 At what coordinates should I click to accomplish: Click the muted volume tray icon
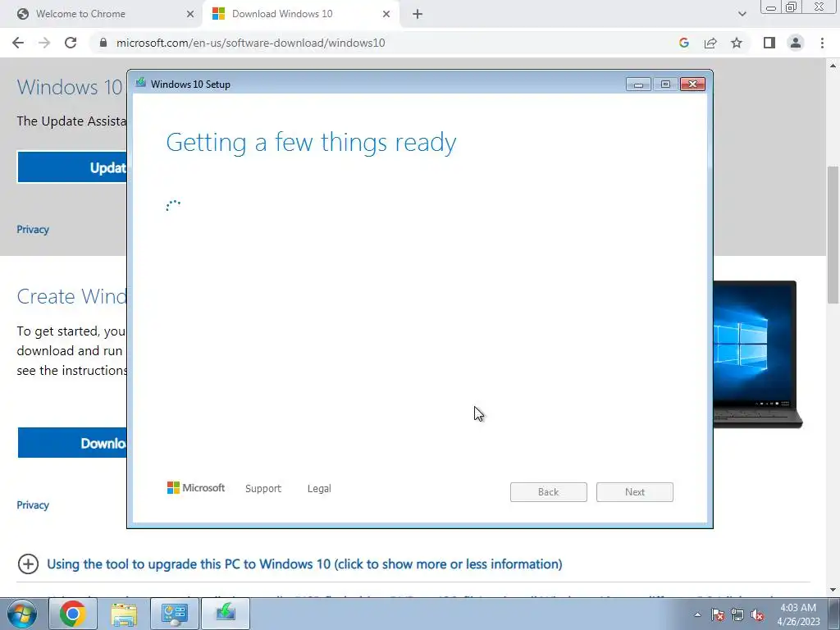(757, 614)
